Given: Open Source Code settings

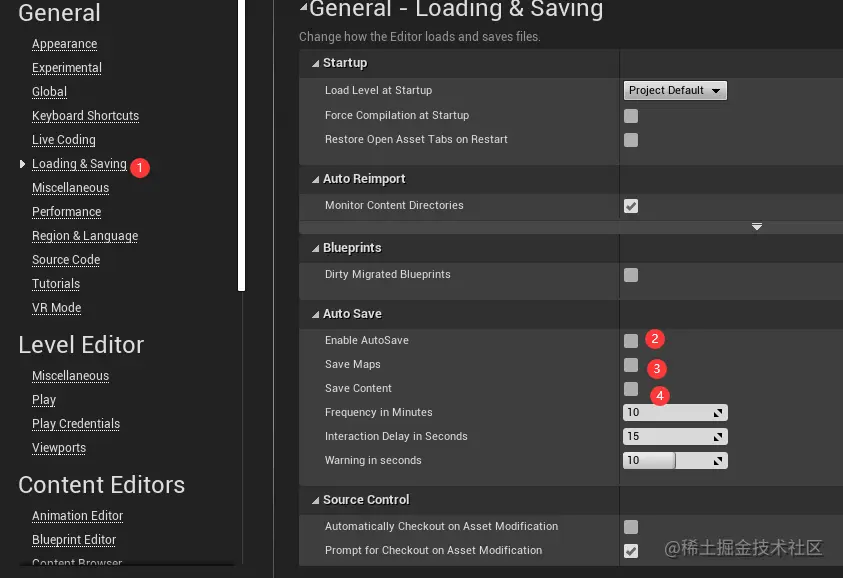Looking at the screenshot, I should pyautogui.click(x=66, y=260).
